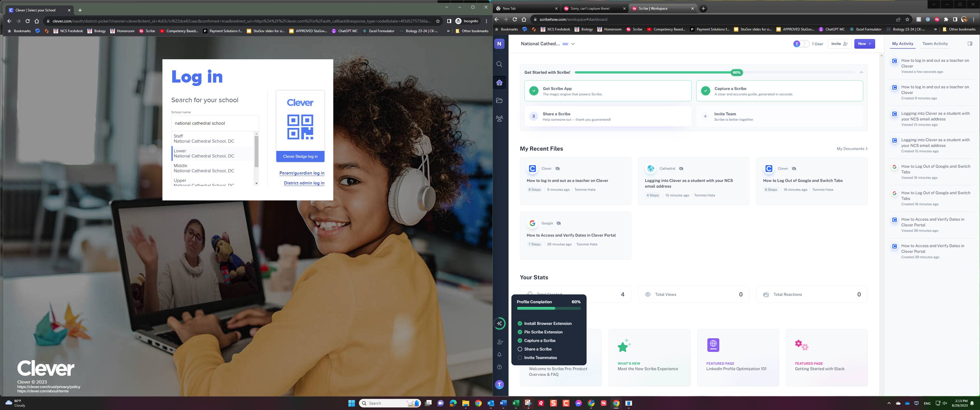Viewport: 980px width, 410px height.
Task: Toggle Capture a Scribe in Profile Completion list
Action: [x=520, y=341]
